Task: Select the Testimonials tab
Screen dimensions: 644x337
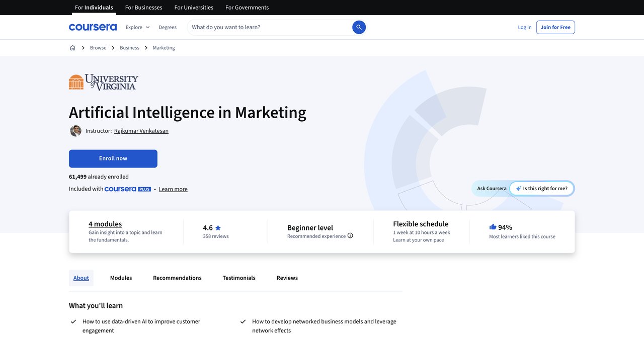Action: coord(239,278)
